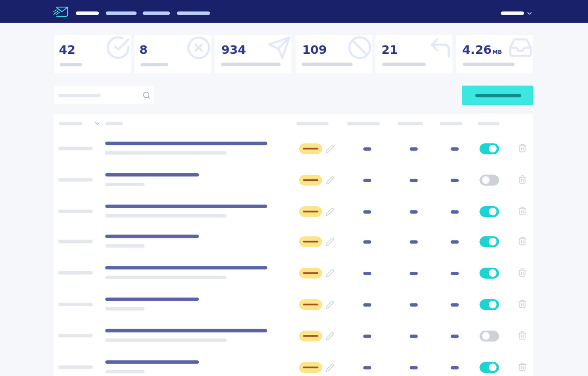Viewport: 588px width, 376px height.
Task: Click the trash icon in the sixth table row
Action: [523, 304]
